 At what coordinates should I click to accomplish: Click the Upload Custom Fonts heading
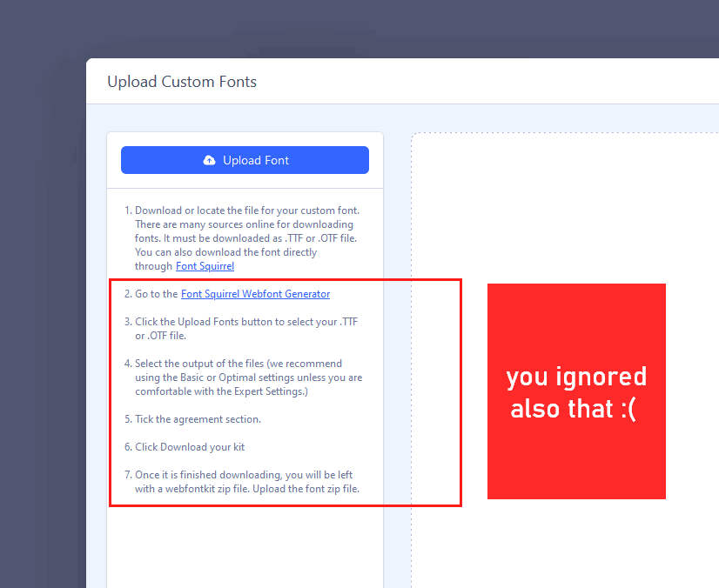[x=182, y=82]
